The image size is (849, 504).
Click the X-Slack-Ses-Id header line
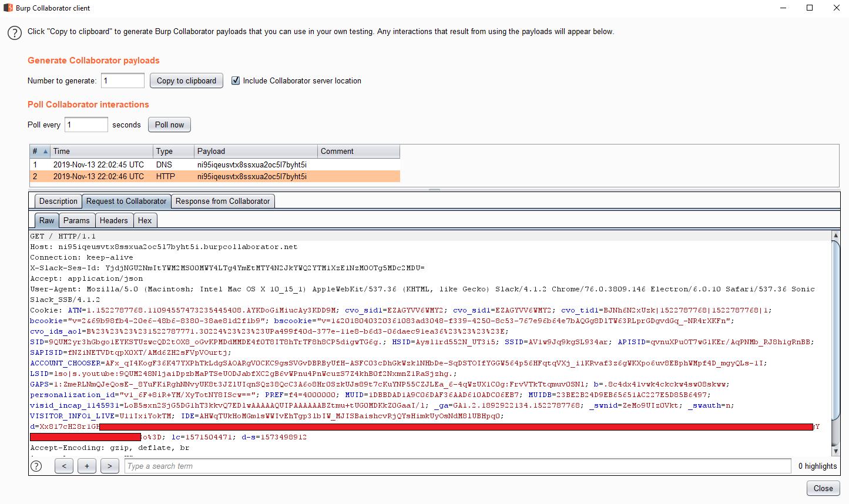pos(227,268)
